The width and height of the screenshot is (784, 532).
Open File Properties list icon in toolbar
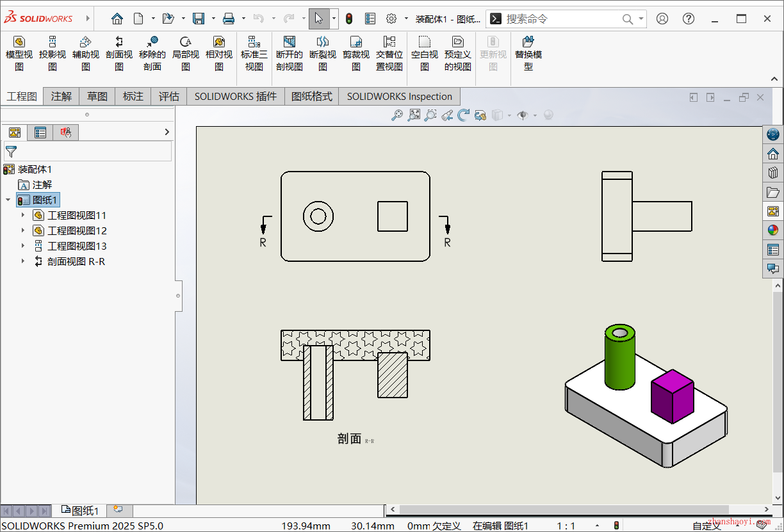pos(370,19)
